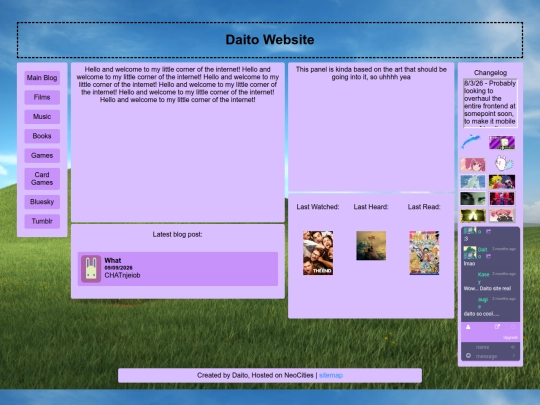Click the 'Last Watched:' label
Viewport: 540px width, 405px height.
[318, 207]
